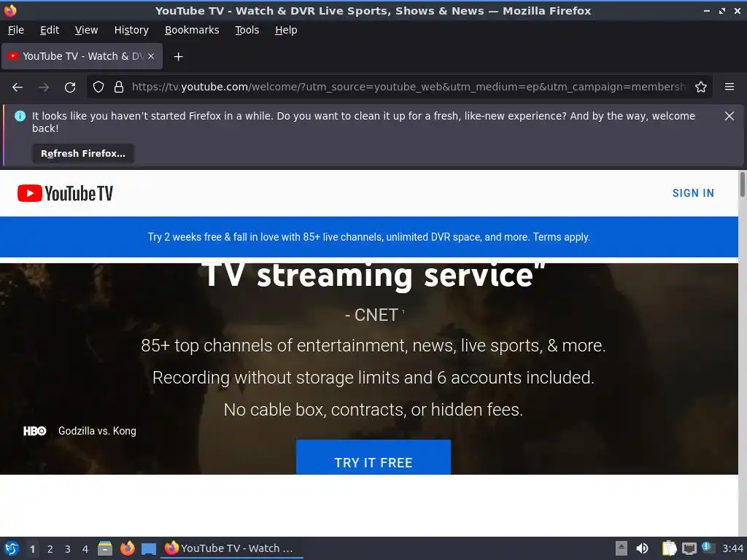Go back with the browser back arrow
Screen dimensions: 747x560
pos(18,87)
